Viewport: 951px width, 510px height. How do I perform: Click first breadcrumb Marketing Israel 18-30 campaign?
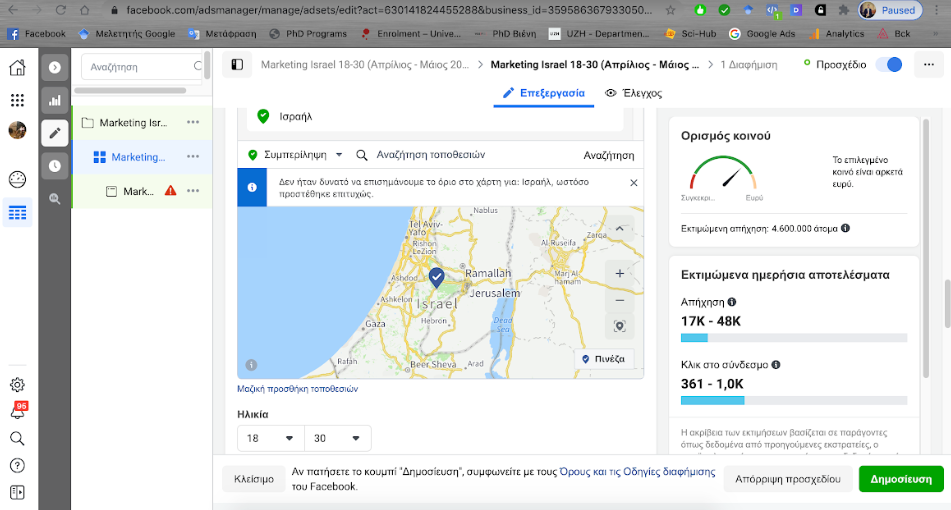tap(365, 64)
